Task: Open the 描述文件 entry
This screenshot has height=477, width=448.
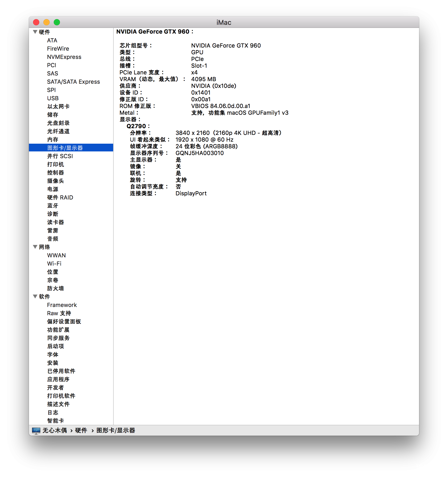Action: coord(58,404)
